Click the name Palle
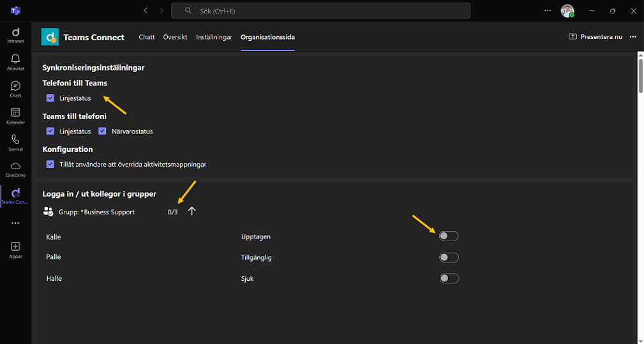644x344 pixels. point(54,257)
